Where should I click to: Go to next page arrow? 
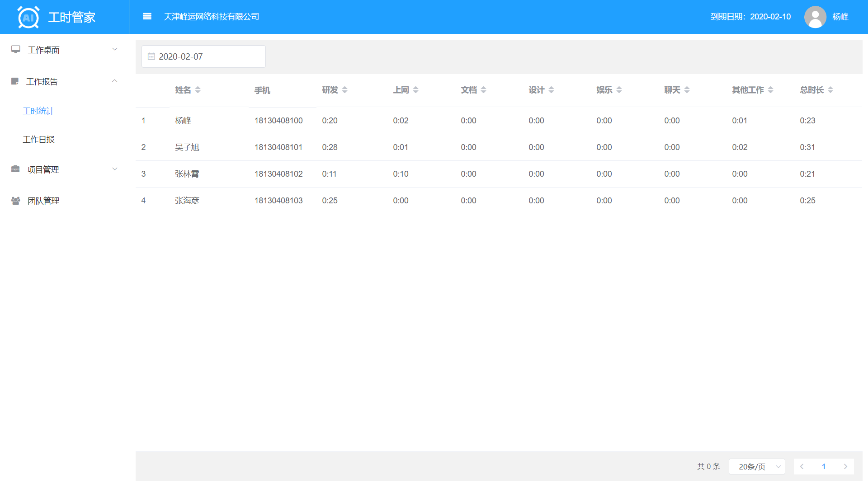845,466
